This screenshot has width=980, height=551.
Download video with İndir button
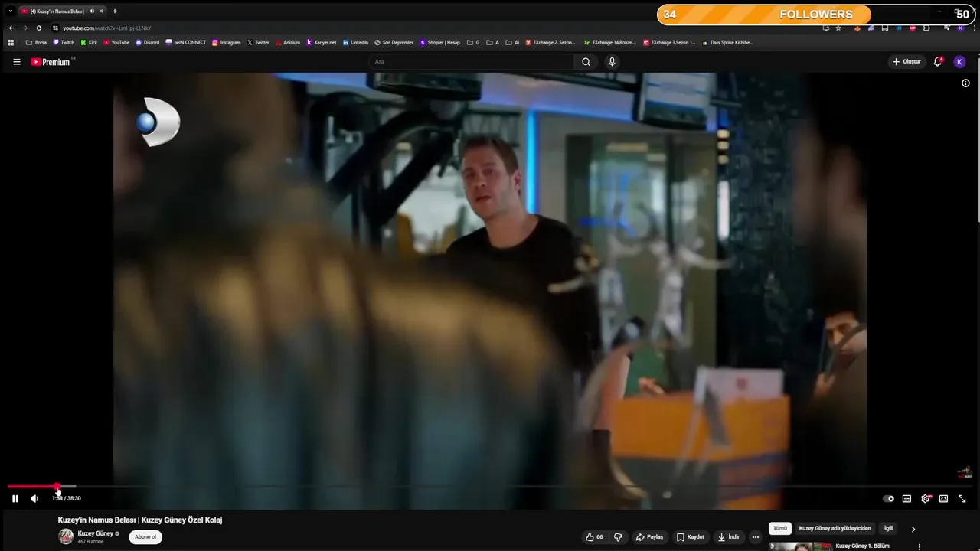728,537
